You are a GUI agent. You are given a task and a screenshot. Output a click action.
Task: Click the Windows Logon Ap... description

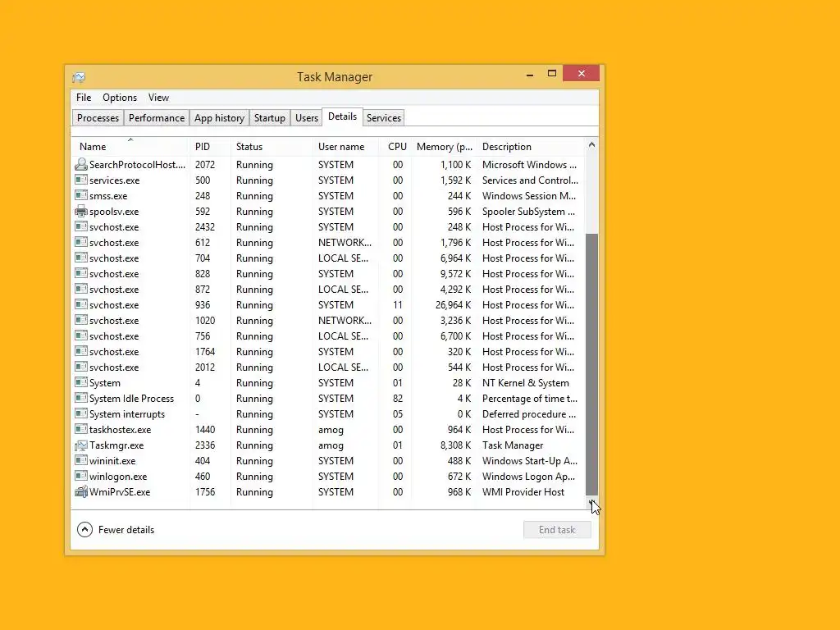click(x=529, y=477)
